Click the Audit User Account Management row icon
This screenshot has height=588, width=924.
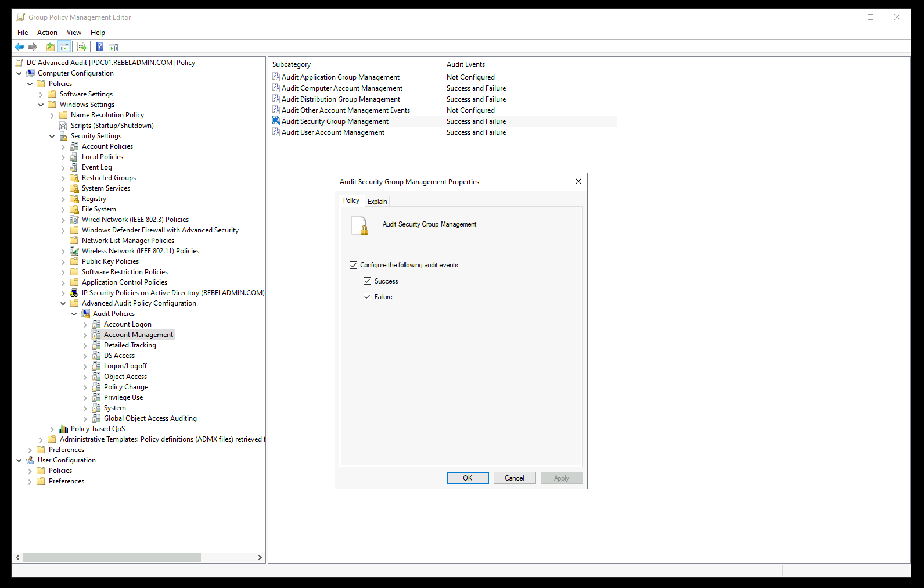[x=276, y=132]
